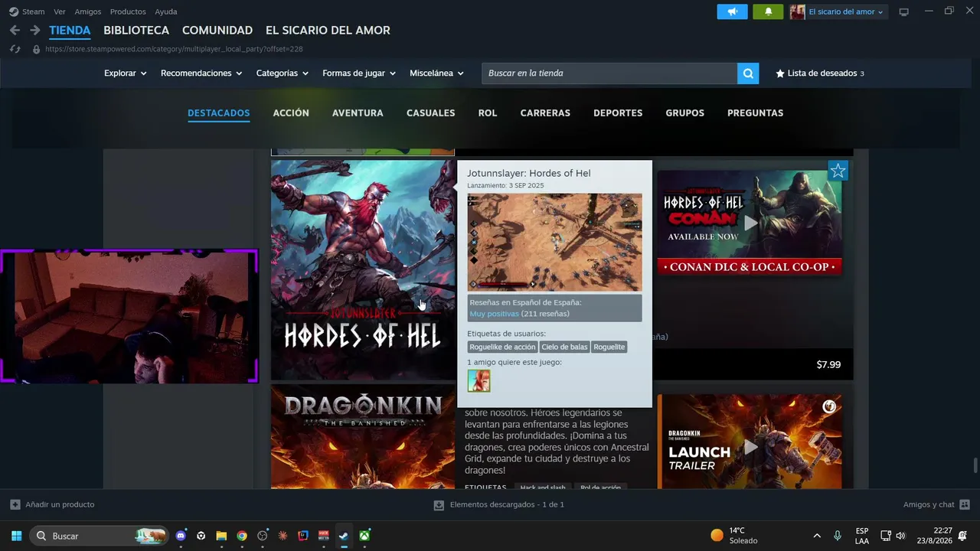Play the Hordes of Hel Conan video
This screenshot has height=551, width=980.
[x=750, y=223]
